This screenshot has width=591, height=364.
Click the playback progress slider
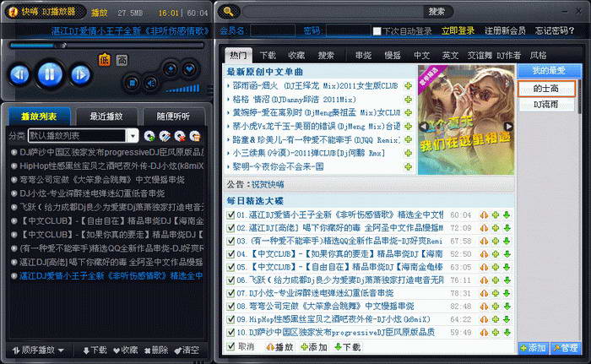point(106,46)
